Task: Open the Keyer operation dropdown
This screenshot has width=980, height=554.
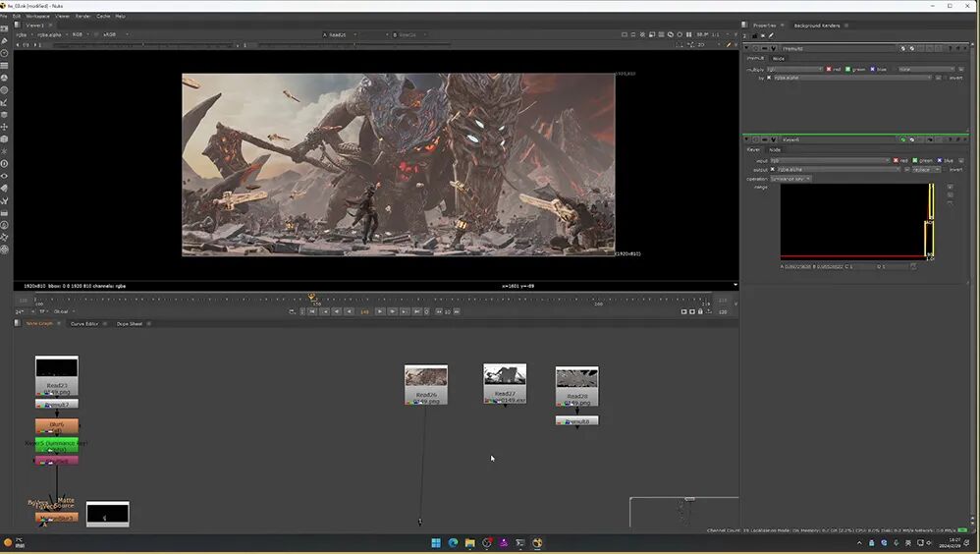Action: point(791,179)
